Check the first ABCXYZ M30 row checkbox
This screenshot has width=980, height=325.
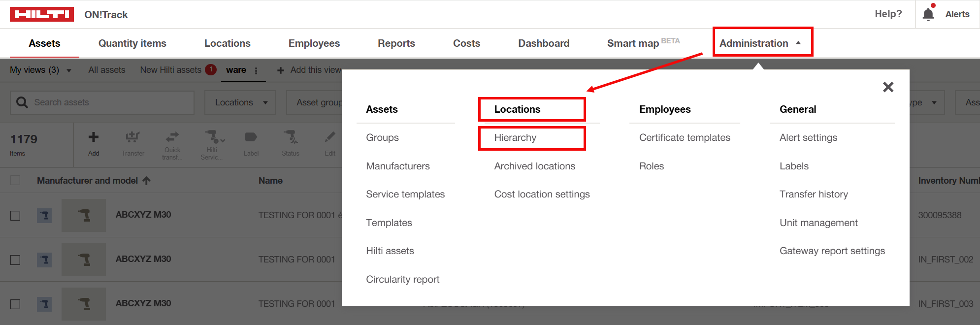(x=16, y=215)
